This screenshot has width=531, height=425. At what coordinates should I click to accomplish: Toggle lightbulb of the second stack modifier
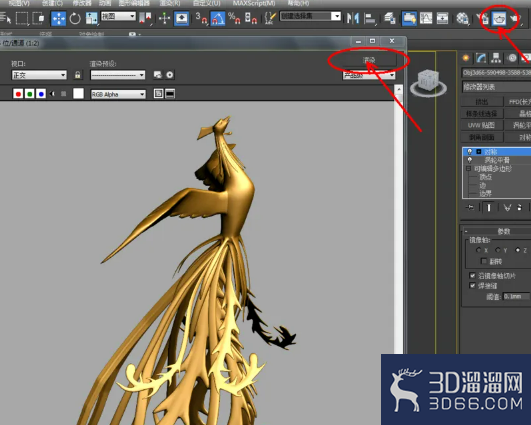pos(470,160)
